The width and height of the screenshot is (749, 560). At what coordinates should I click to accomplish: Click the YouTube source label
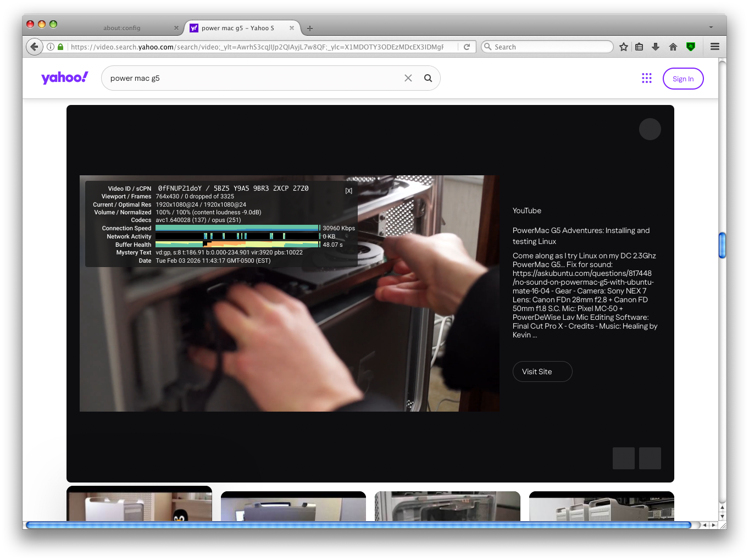527,210
